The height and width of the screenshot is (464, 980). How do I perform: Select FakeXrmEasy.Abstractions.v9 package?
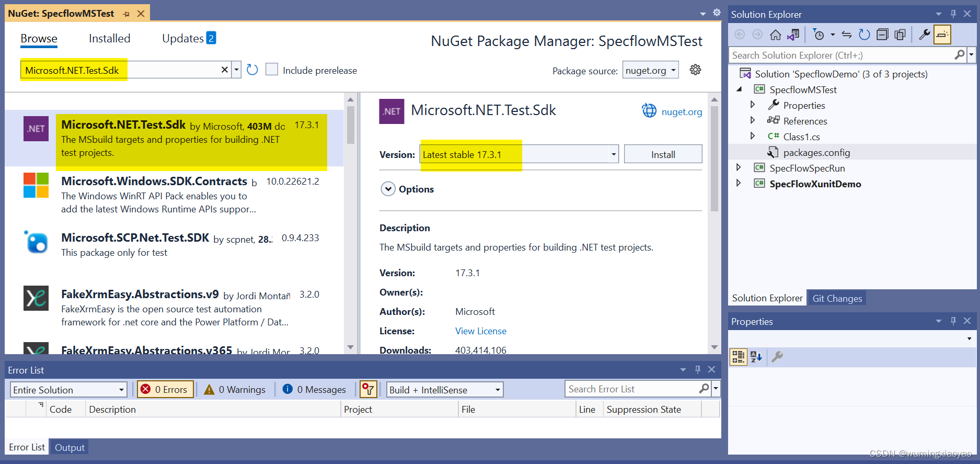(174, 308)
